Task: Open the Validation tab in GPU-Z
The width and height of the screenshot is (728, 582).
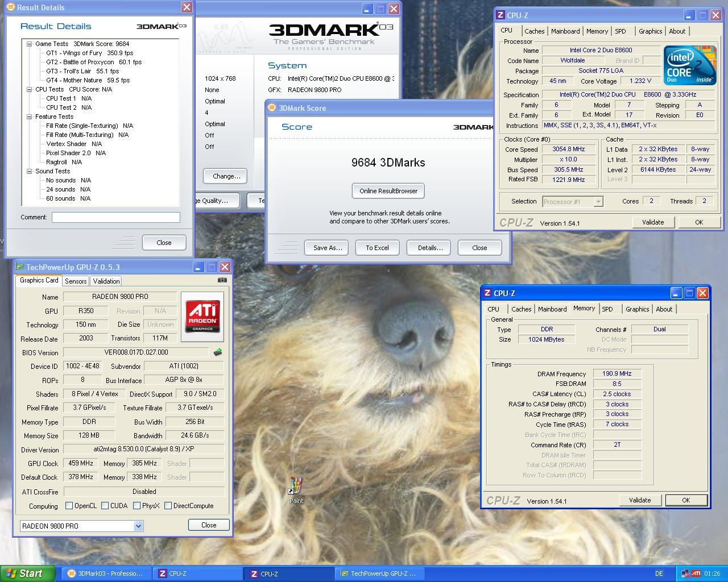Action: [x=106, y=281]
